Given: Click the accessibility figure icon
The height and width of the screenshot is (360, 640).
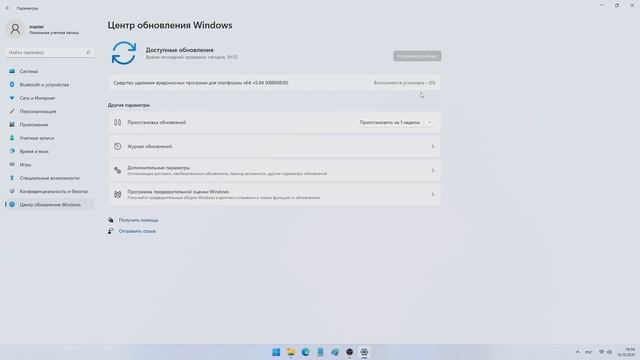Looking at the screenshot, I should [x=12, y=178].
